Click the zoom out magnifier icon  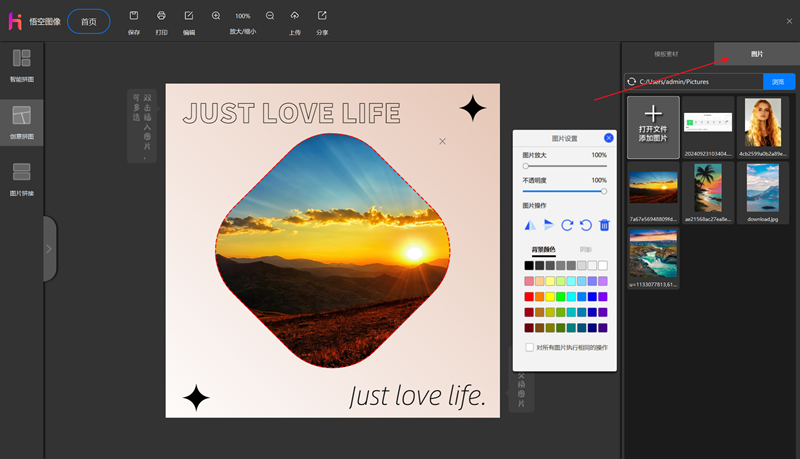270,16
